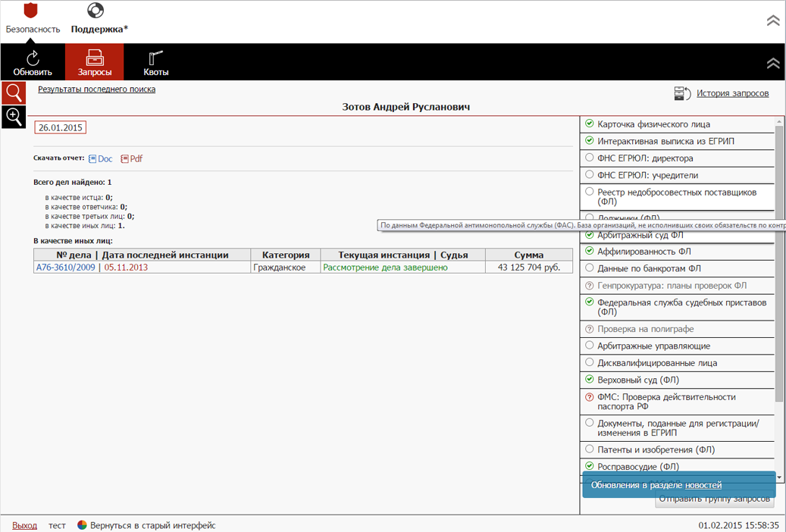Image resolution: width=786 pixels, height=532 pixels.
Task: Click the green check beside Арбитражный суд ФЛ
Action: click(590, 235)
